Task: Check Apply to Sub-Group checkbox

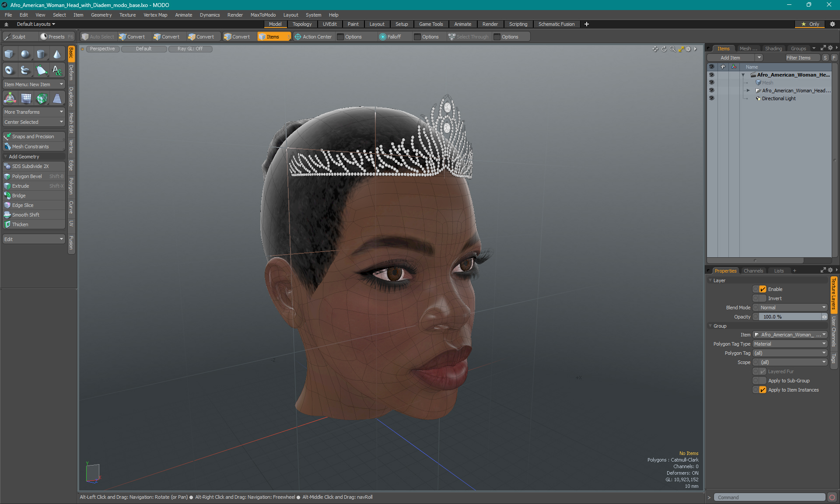Action: tap(763, 381)
